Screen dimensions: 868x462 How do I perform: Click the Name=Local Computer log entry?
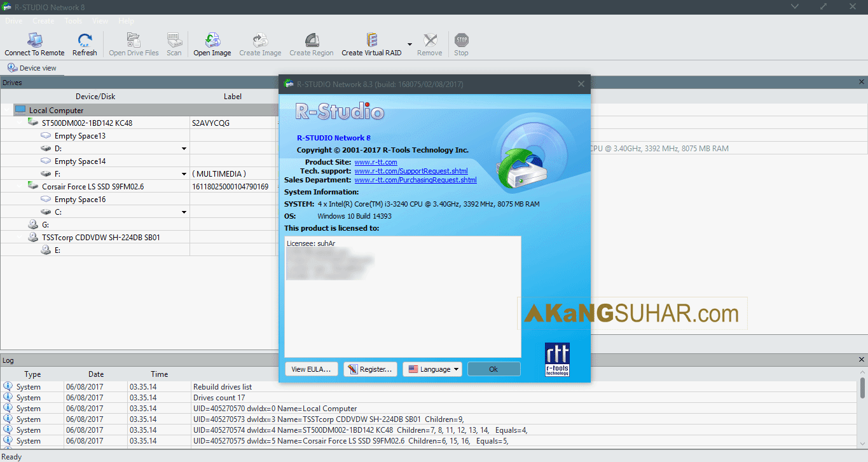click(x=275, y=408)
